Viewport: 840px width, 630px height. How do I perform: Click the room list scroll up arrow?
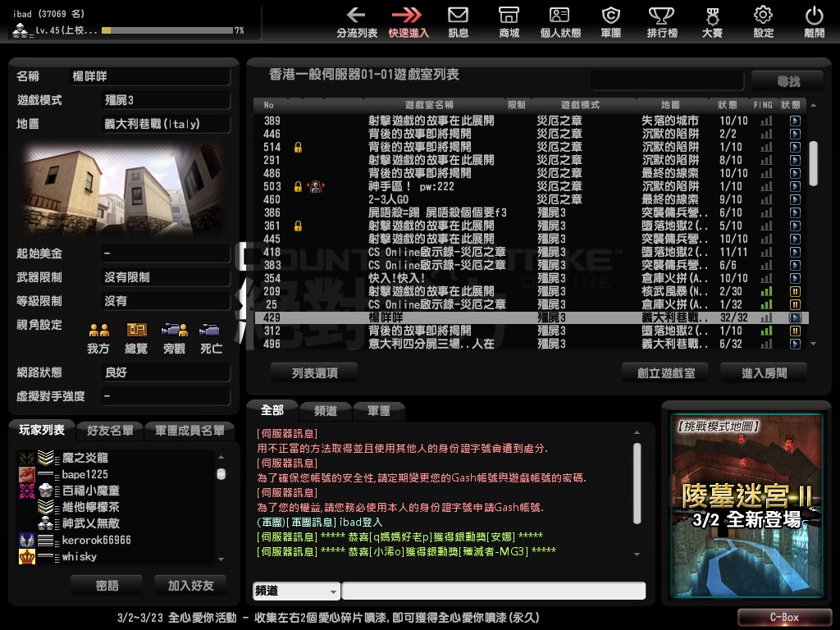[813, 106]
